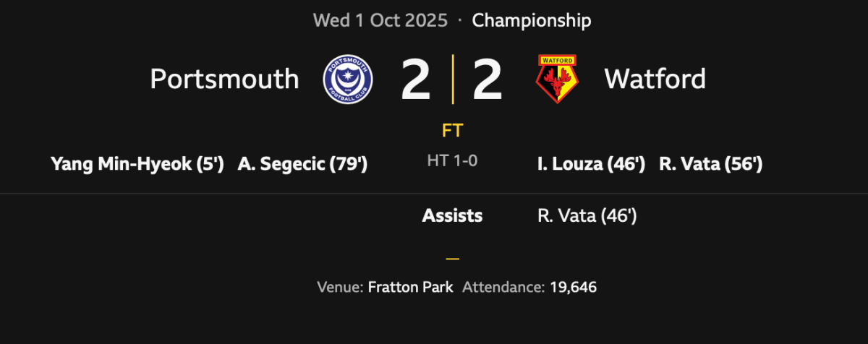The image size is (868, 344).
Task: Select the Watford team name
Action: pos(655,79)
